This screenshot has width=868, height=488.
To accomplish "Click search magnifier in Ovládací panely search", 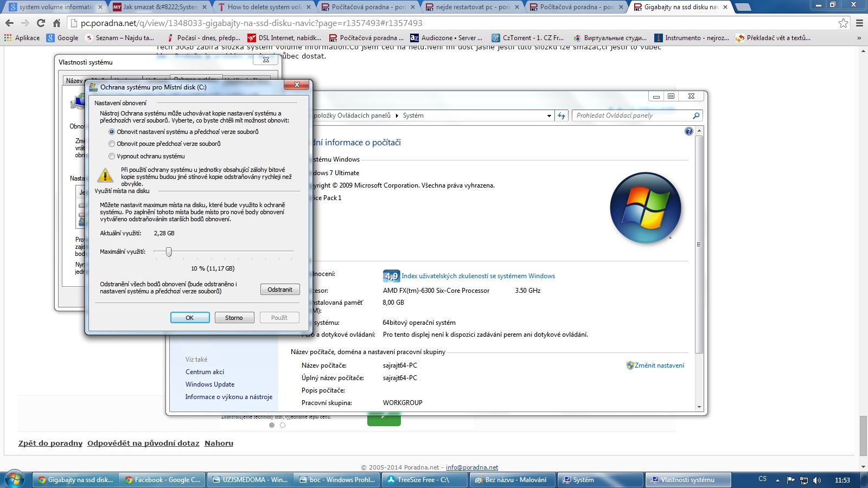I will tap(696, 115).
